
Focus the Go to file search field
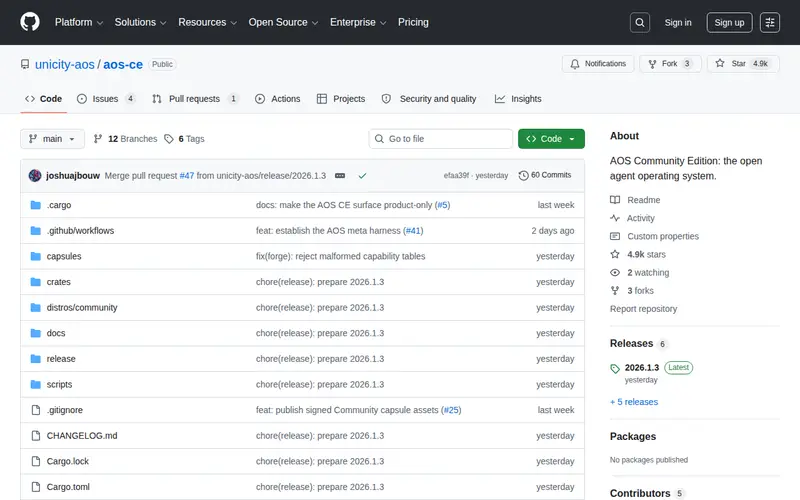[441, 139]
